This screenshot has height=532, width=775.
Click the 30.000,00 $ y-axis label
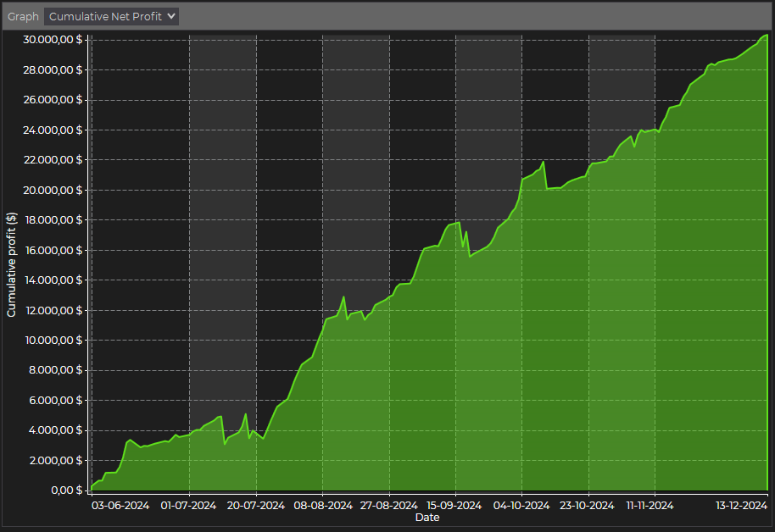click(x=53, y=40)
